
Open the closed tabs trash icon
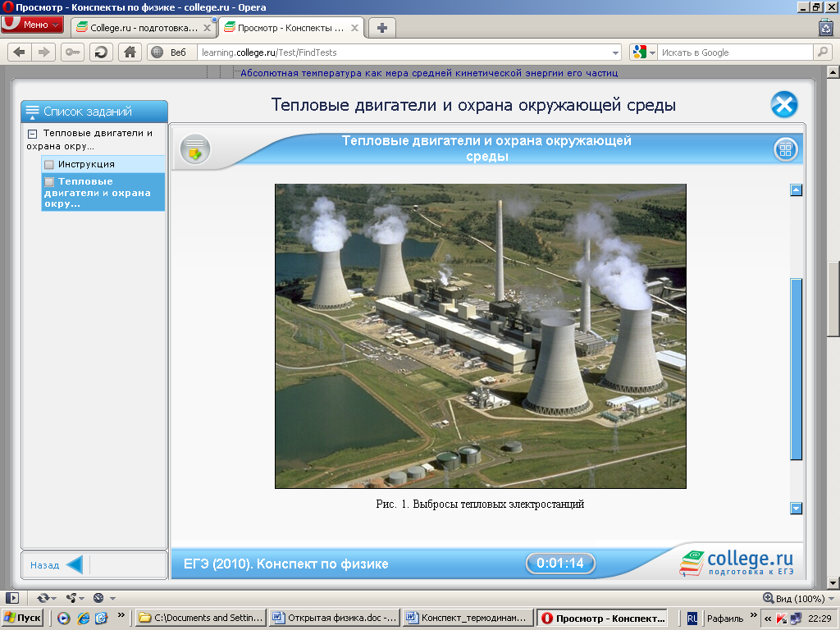[x=825, y=27]
